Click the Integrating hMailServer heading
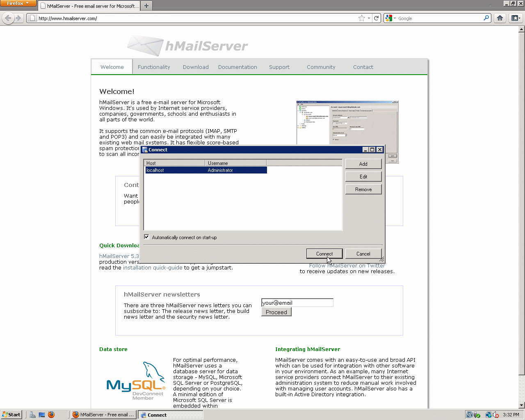Screen dimensions: 525x420 click(x=308, y=349)
